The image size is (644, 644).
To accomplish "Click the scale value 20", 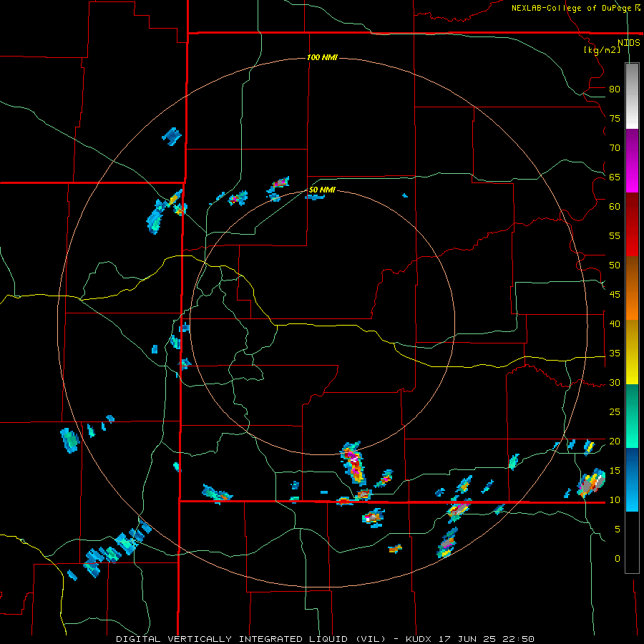I will pos(615,441).
